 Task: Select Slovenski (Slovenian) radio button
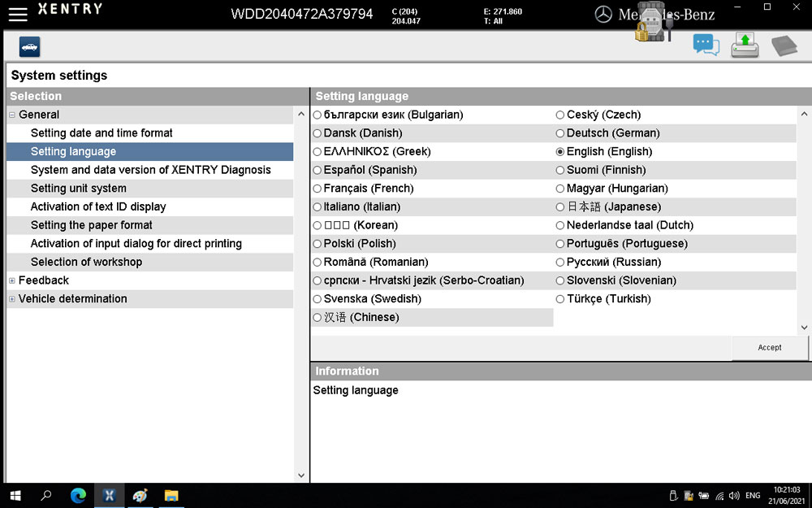[559, 280]
